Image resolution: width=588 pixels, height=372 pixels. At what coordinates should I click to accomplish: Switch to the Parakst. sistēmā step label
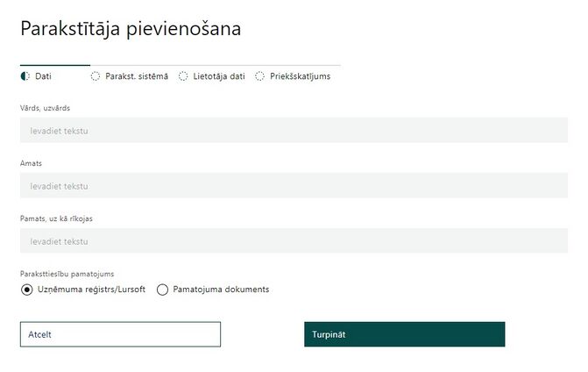(137, 76)
